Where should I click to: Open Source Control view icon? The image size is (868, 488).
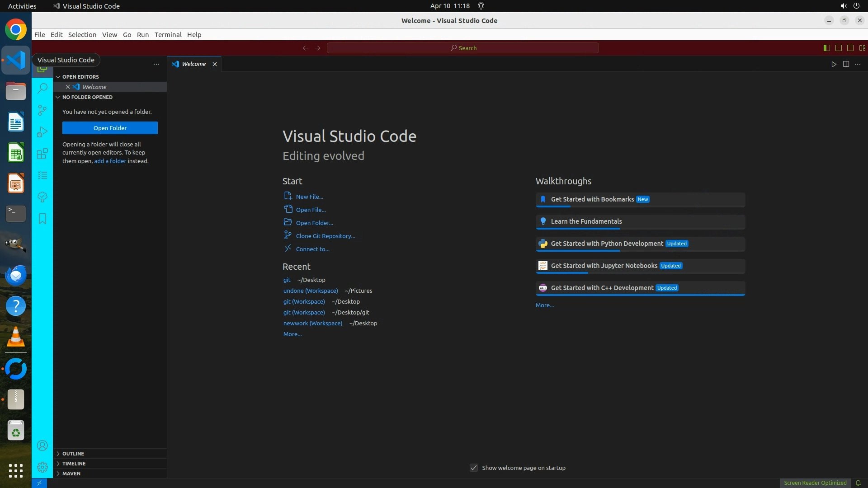coord(42,110)
